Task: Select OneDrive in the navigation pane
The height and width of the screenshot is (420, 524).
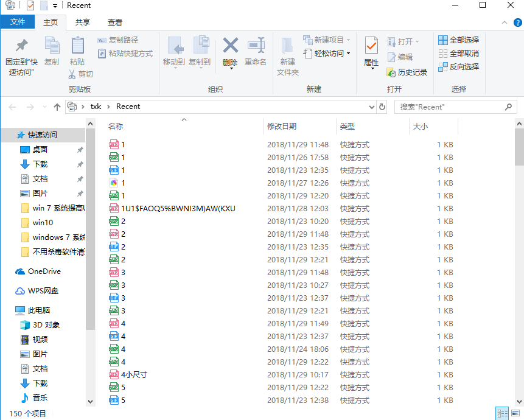Action: point(44,271)
